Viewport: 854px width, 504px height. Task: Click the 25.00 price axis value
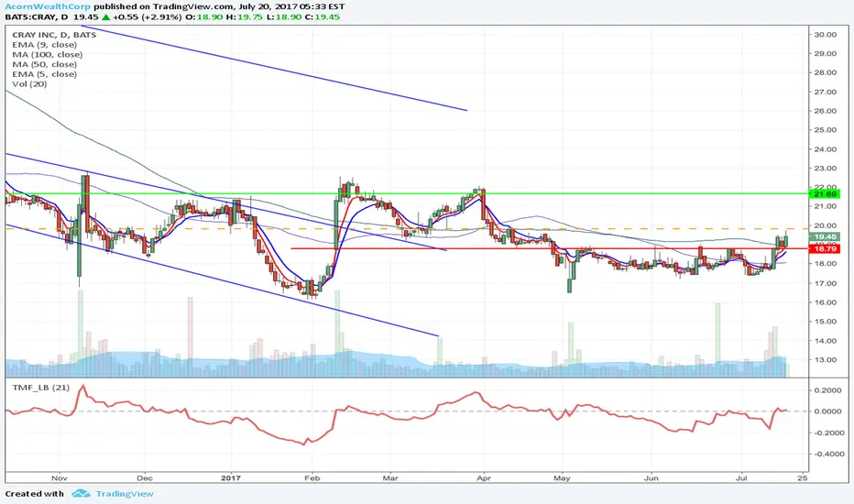[x=825, y=130]
